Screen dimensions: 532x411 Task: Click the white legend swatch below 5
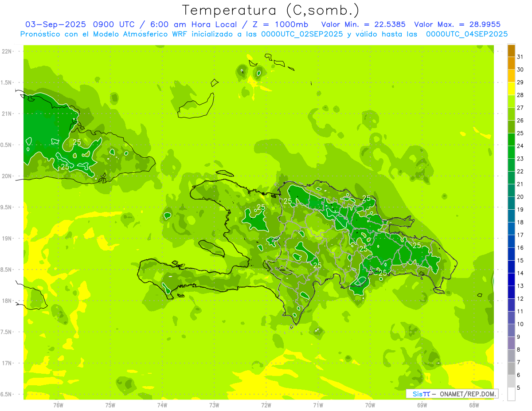(511, 394)
